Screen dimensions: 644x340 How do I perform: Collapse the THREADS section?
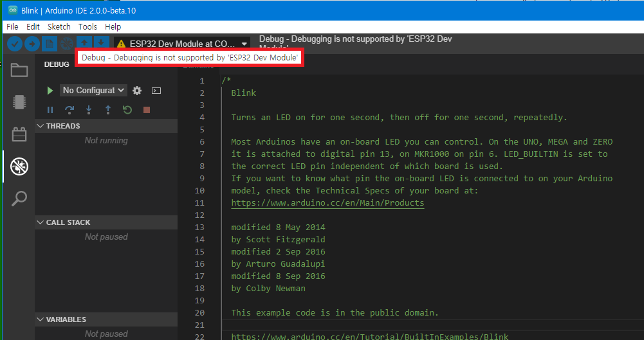pos(106,126)
